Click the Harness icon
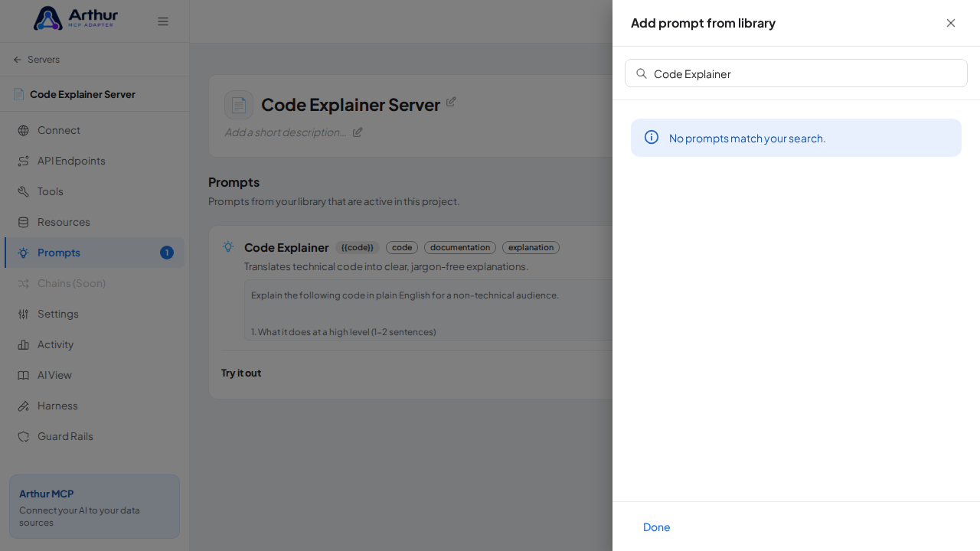 (24, 406)
